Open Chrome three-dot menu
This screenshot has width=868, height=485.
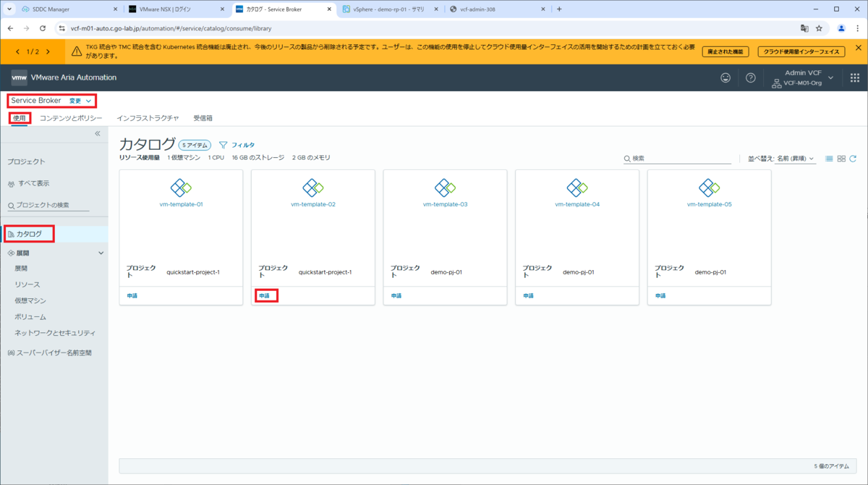[x=857, y=28]
